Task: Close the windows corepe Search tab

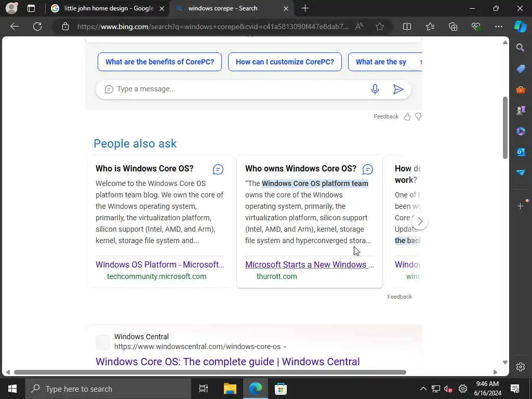Action: [286, 8]
